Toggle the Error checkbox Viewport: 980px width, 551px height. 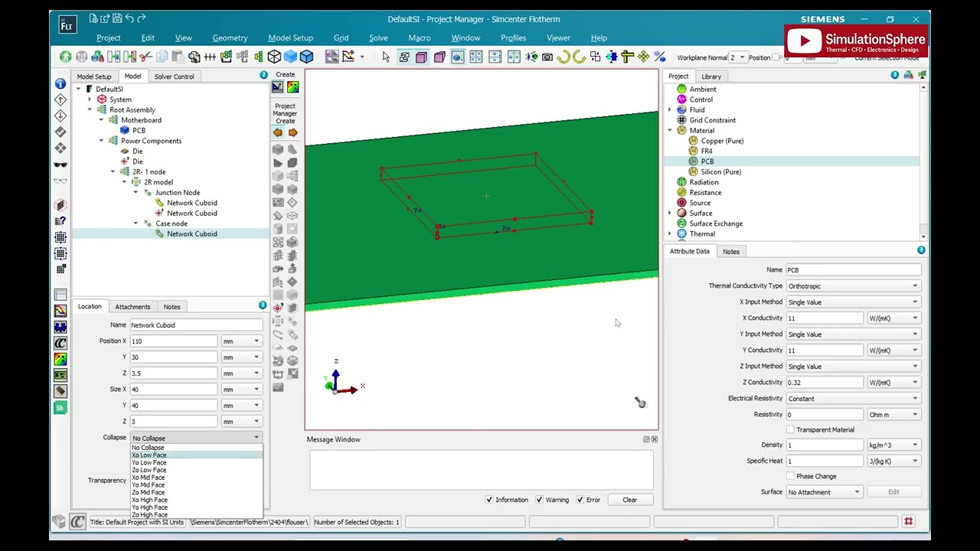pyautogui.click(x=580, y=500)
